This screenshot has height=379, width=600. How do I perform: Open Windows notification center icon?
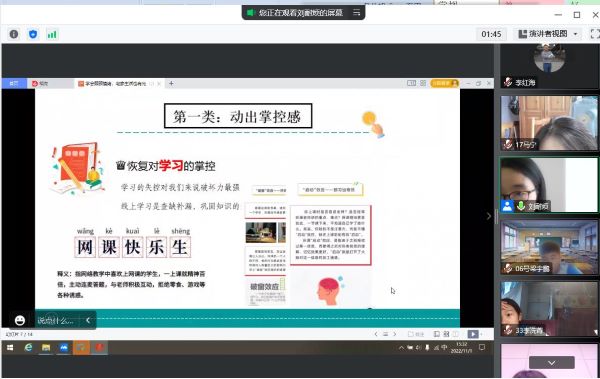[x=482, y=347]
